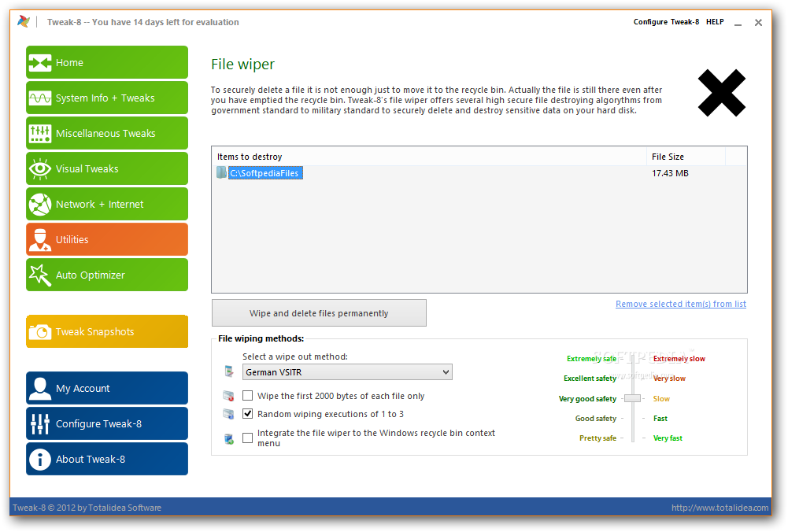Minimize the Tweak-8 window
Image resolution: width=788 pixels, height=532 pixels.
pyautogui.click(x=738, y=23)
